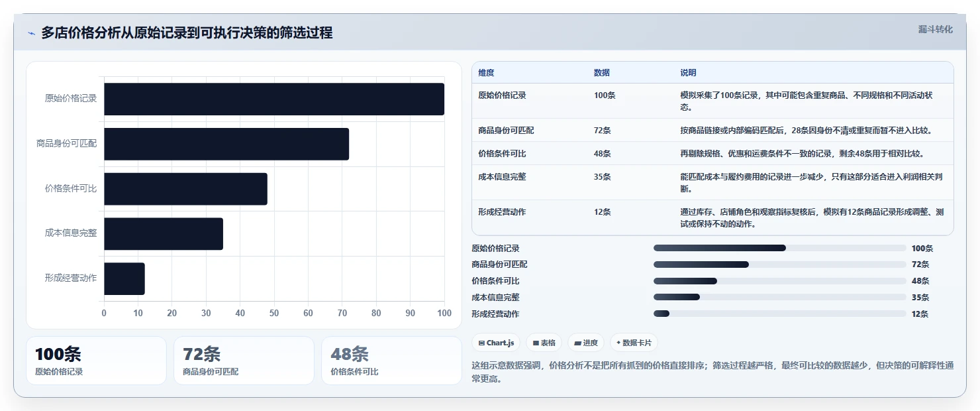980x411 pixels.
Task: Click the 形成经营动作 bar in the chart
Action: point(124,278)
